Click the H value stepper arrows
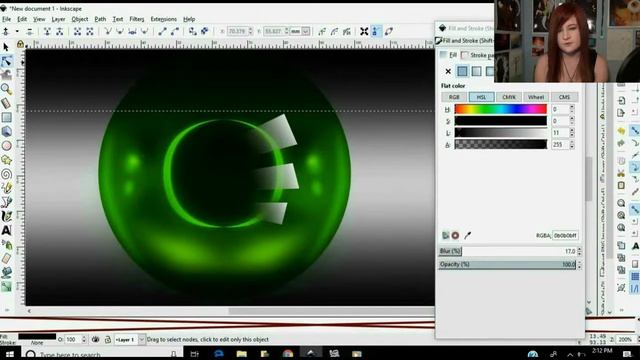 tap(572, 109)
